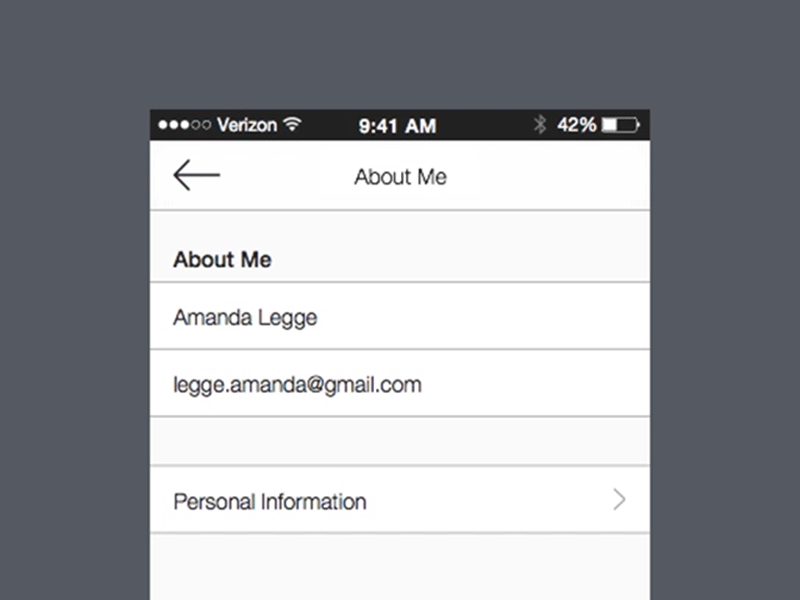Click the row containing Amanda Legge

(400, 317)
